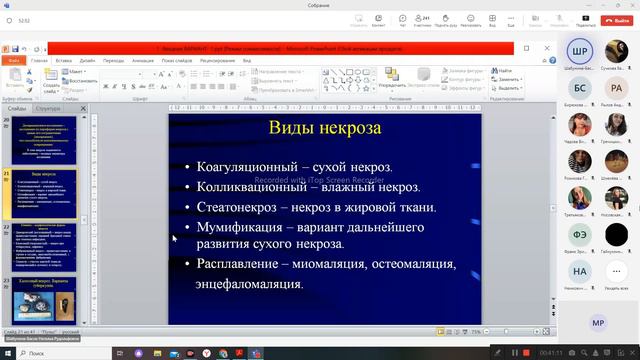This screenshot has height=360, width=640.
Task: Open the Content icon in meeting toolbar
Action: pyautogui.click(x=378, y=20)
